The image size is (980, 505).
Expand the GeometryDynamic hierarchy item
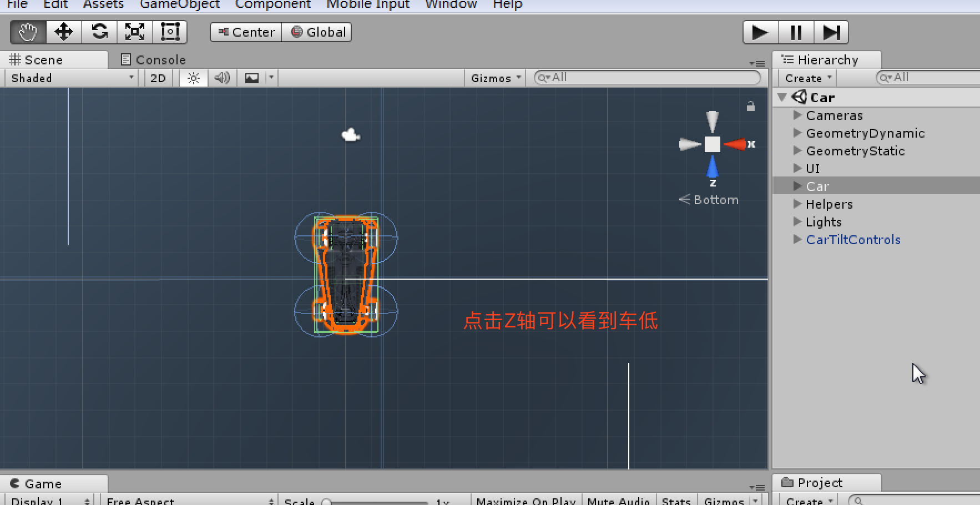(x=797, y=133)
